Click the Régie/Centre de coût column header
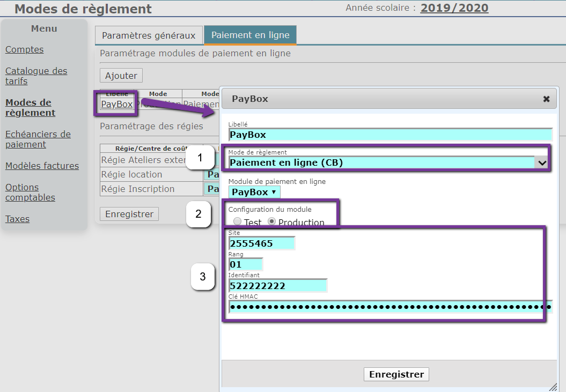The width and height of the screenshot is (566, 392). pyautogui.click(x=151, y=149)
